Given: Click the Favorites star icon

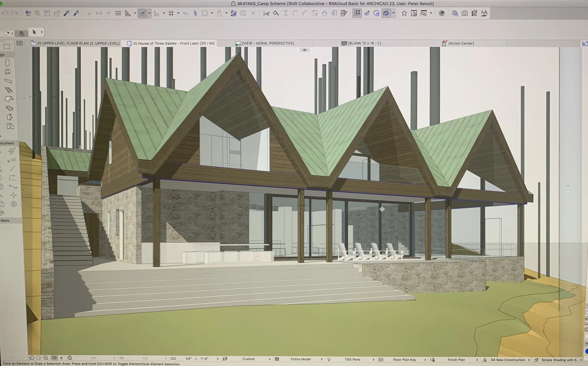Looking at the screenshot, I should (x=404, y=13).
